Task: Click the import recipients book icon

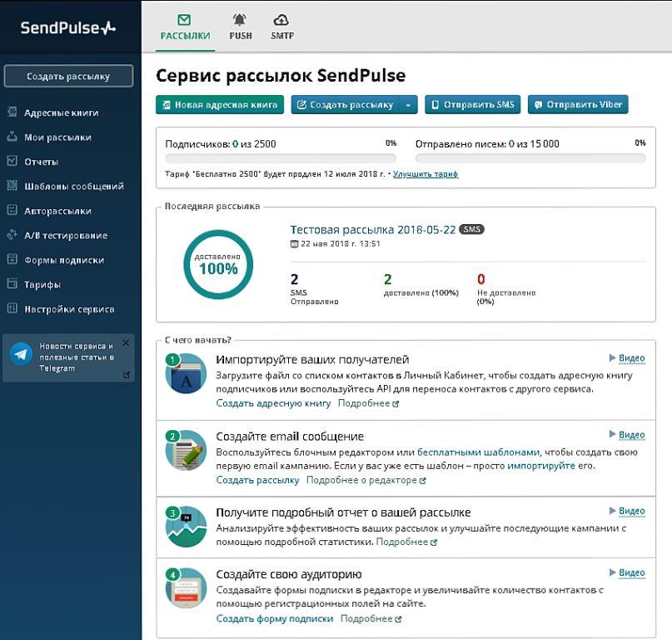Action: 186,373
